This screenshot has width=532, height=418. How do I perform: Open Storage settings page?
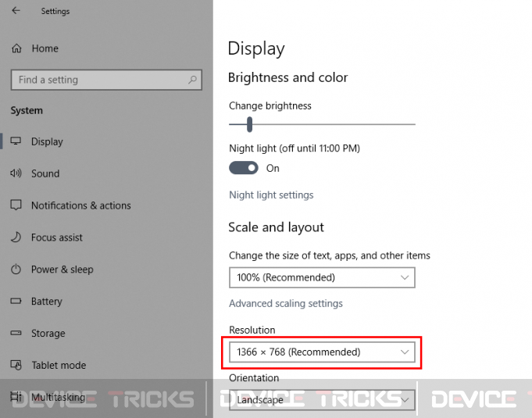click(x=48, y=333)
